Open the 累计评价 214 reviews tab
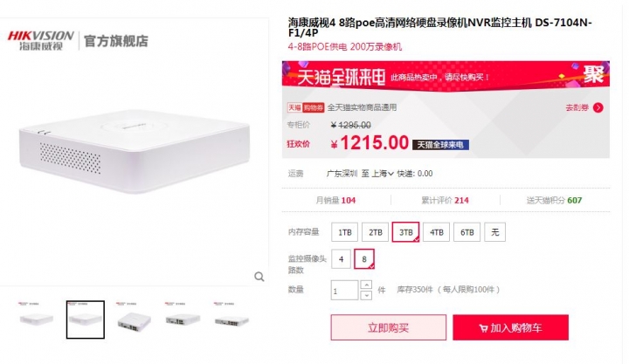 tap(445, 200)
